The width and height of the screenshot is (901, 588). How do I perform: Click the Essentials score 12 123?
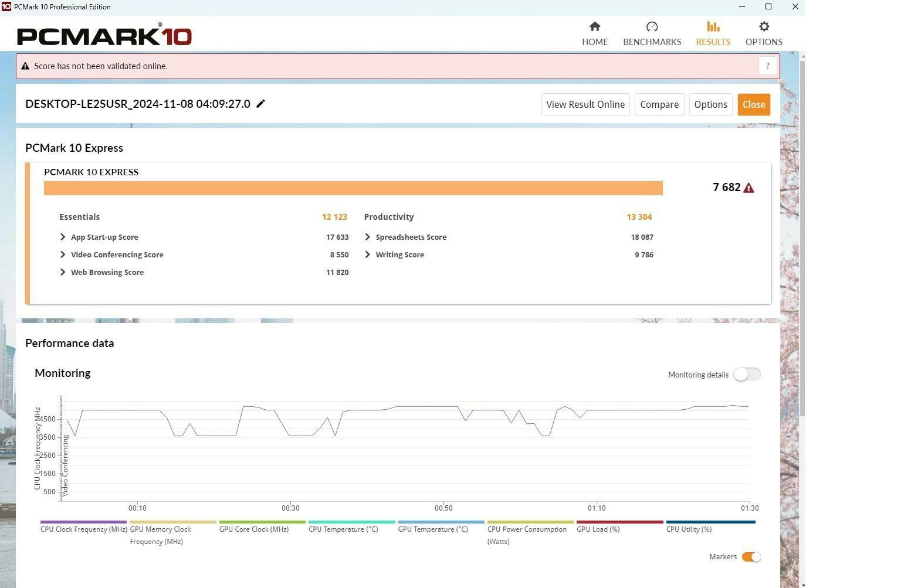point(334,217)
